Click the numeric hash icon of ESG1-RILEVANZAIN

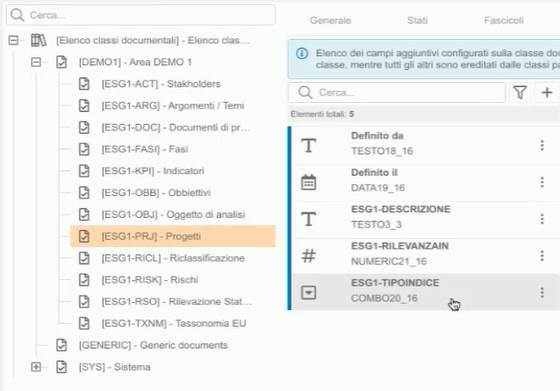tap(309, 256)
